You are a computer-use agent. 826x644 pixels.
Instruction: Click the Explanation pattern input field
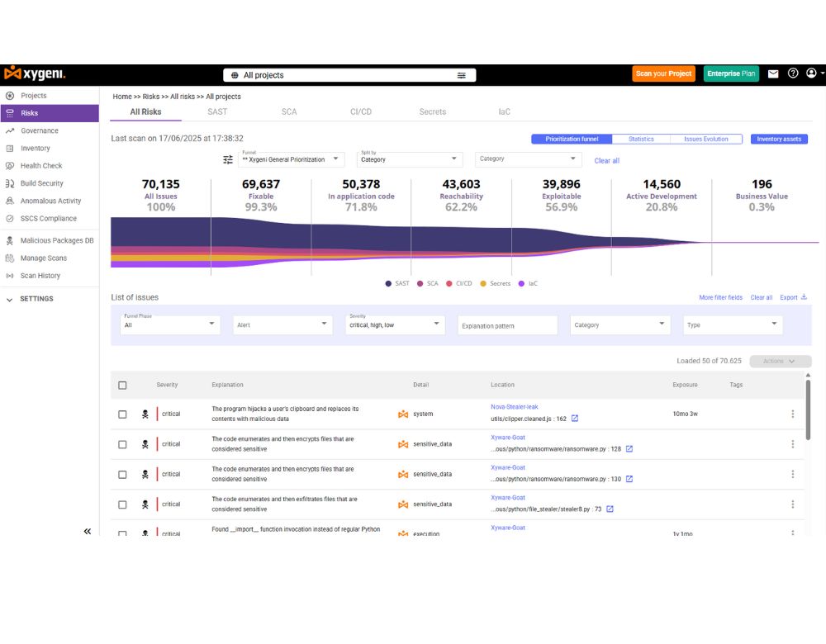507,325
